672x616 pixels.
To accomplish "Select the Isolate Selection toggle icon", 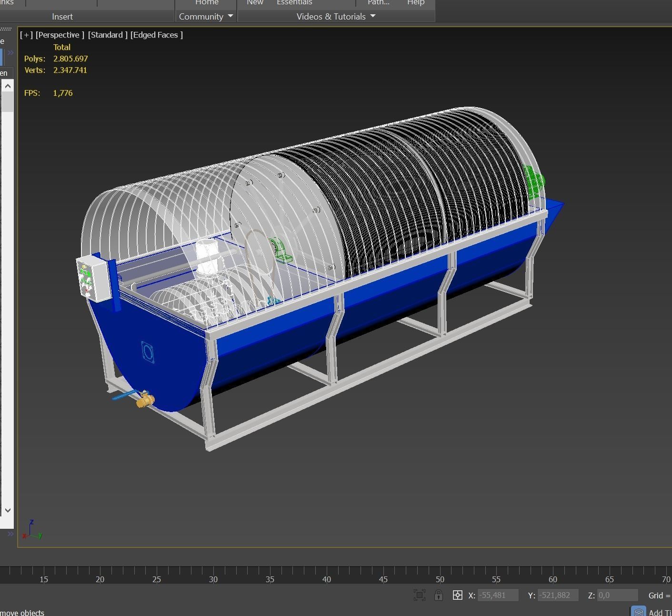I will click(420, 595).
